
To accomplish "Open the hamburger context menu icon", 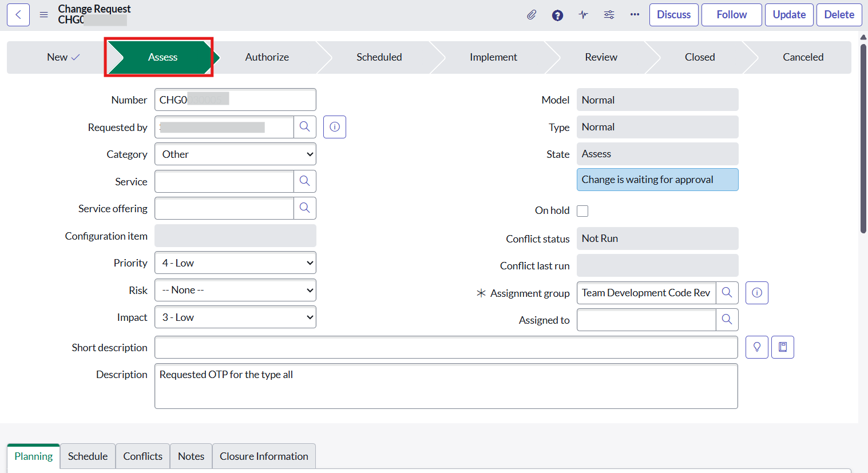I will point(43,15).
